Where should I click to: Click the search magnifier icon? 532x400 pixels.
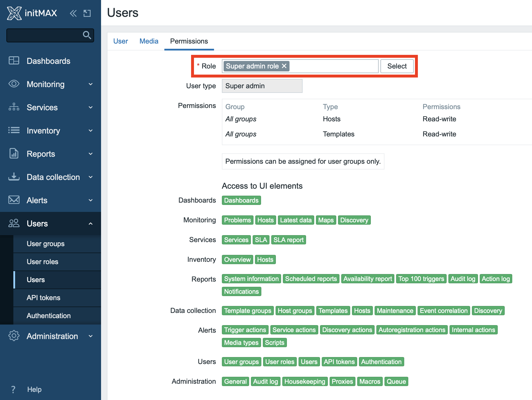pos(87,35)
